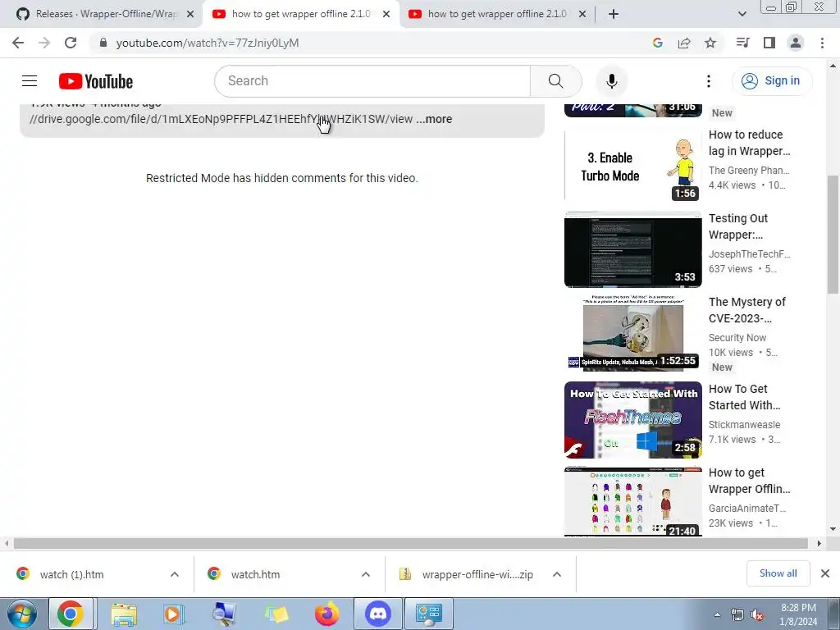
Task: Open YouTube settings three-dot menu
Action: (x=708, y=81)
